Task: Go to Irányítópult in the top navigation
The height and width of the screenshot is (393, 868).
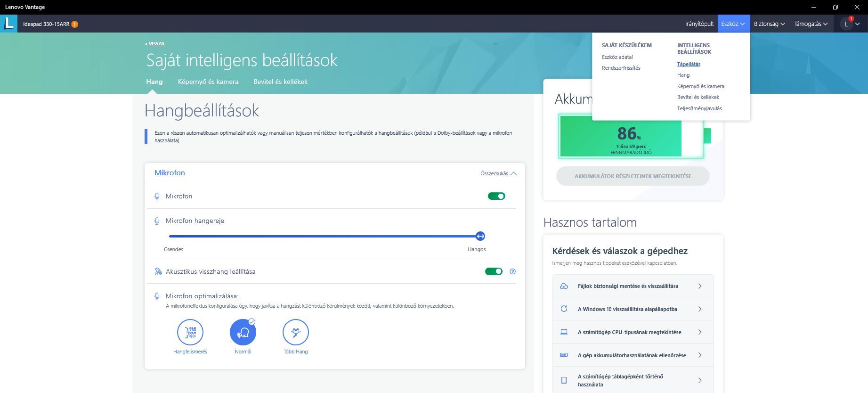Action: (x=699, y=24)
